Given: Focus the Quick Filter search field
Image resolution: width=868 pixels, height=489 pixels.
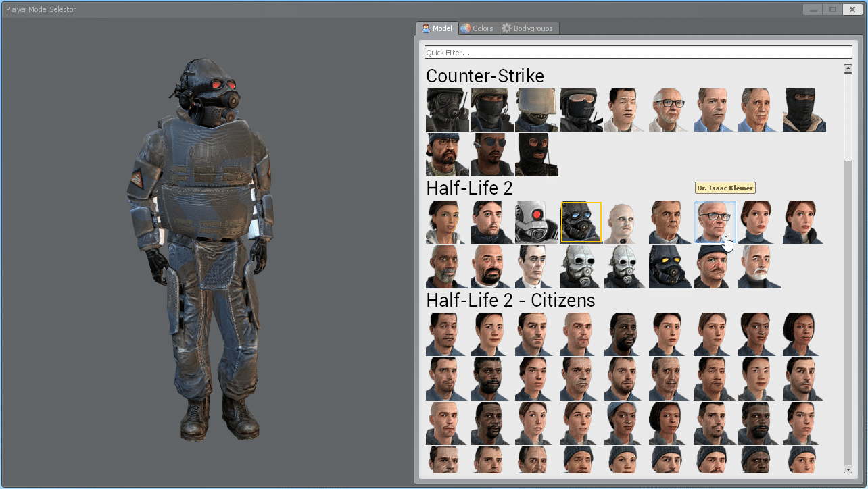Looking at the screenshot, I should (x=638, y=52).
